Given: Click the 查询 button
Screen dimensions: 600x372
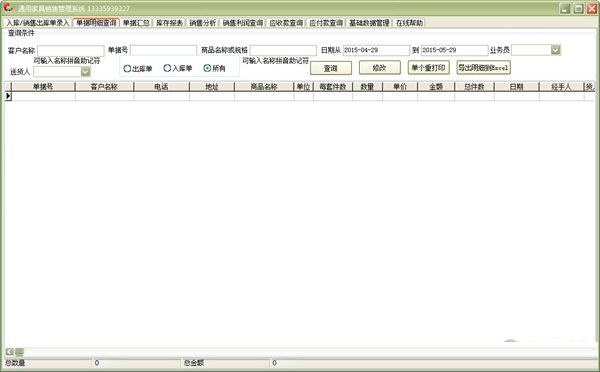Looking at the screenshot, I should (331, 68).
